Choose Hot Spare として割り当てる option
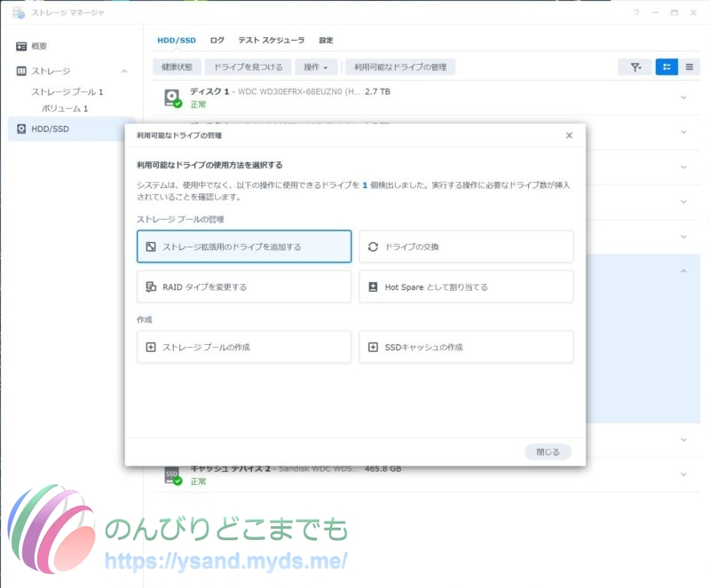710x588 pixels. (x=466, y=287)
